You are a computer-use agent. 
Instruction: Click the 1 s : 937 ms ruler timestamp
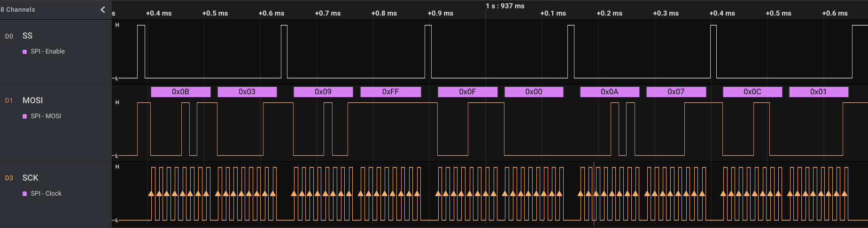(x=505, y=6)
